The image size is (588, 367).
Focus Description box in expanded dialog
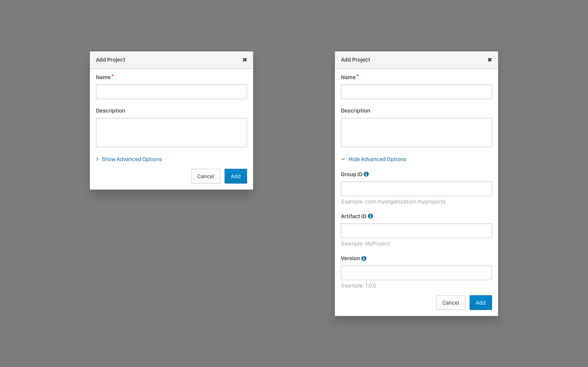point(416,133)
